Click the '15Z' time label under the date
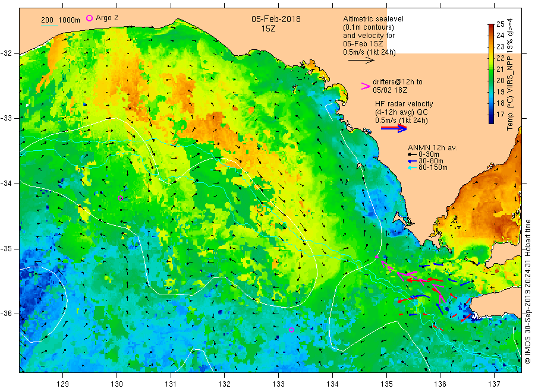Image resolution: width=535 pixels, height=392 pixels. tap(268, 29)
